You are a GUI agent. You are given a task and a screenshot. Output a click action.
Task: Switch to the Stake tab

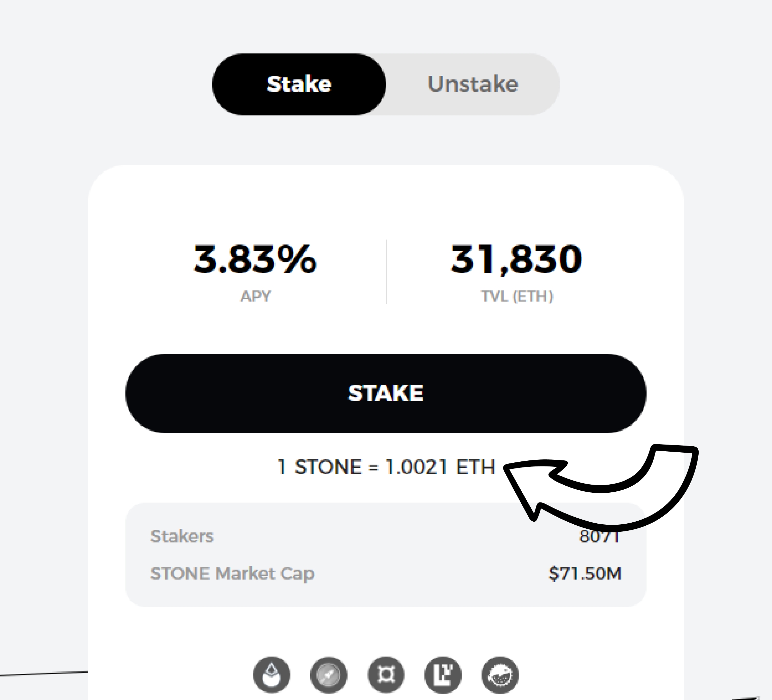click(x=299, y=84)
